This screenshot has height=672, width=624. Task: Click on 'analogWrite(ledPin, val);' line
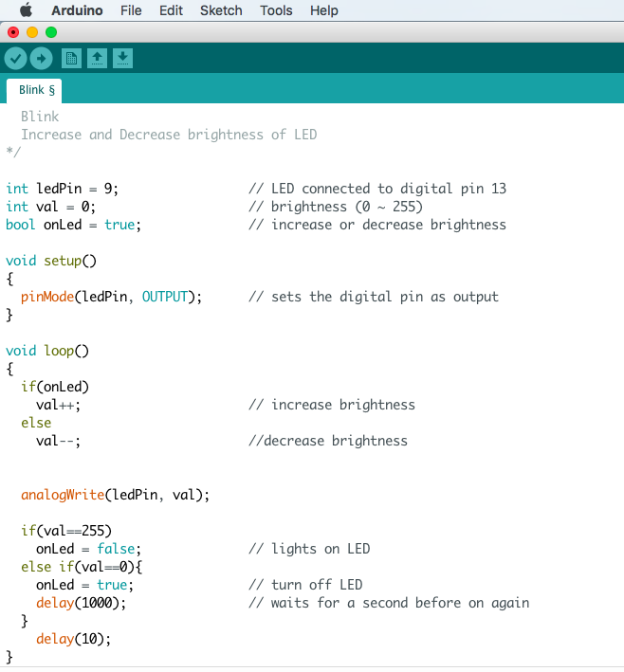(115, 495)
